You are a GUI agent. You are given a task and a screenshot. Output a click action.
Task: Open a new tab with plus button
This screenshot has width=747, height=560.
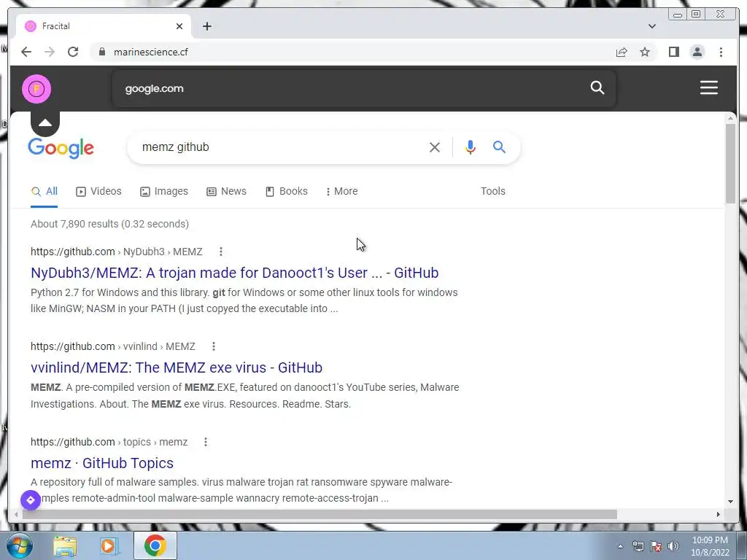coord(206,26)
